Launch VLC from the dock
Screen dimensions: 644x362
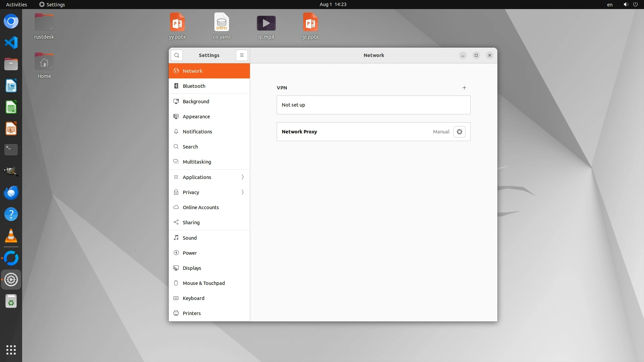click(11, 236)
